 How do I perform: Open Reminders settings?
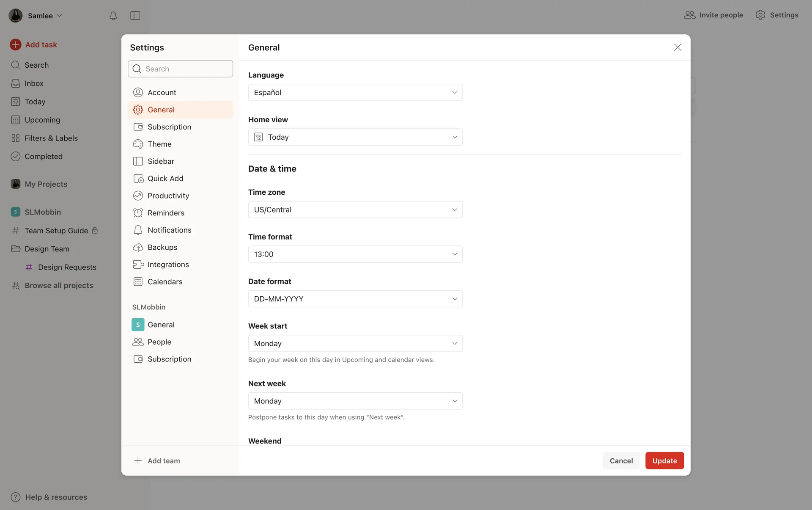point(166,213)
